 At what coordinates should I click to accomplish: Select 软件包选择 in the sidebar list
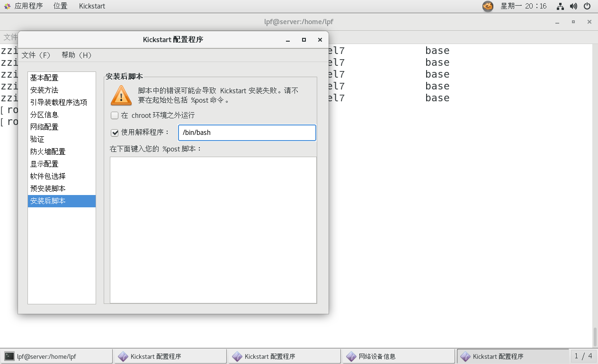coord(62,176)
